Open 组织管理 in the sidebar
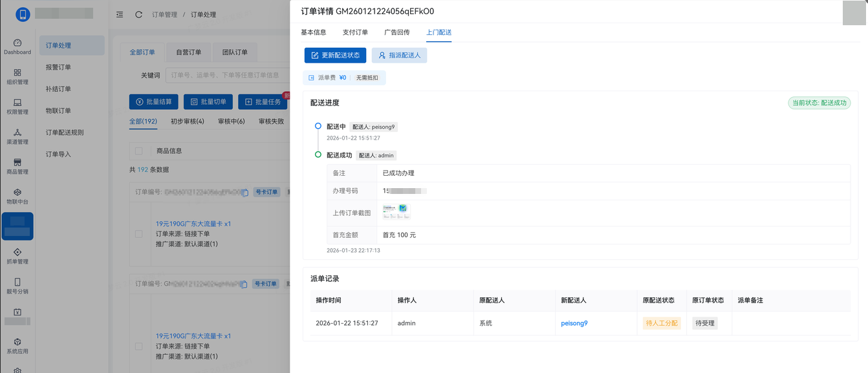This screenshot has width=868, height=373. (x=17, y=76)
